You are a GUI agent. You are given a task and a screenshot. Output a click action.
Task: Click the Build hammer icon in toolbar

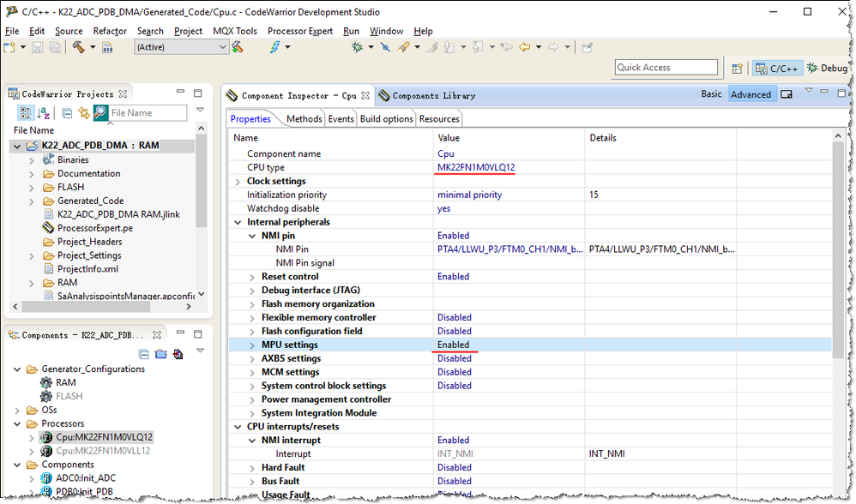coord(79,48)
